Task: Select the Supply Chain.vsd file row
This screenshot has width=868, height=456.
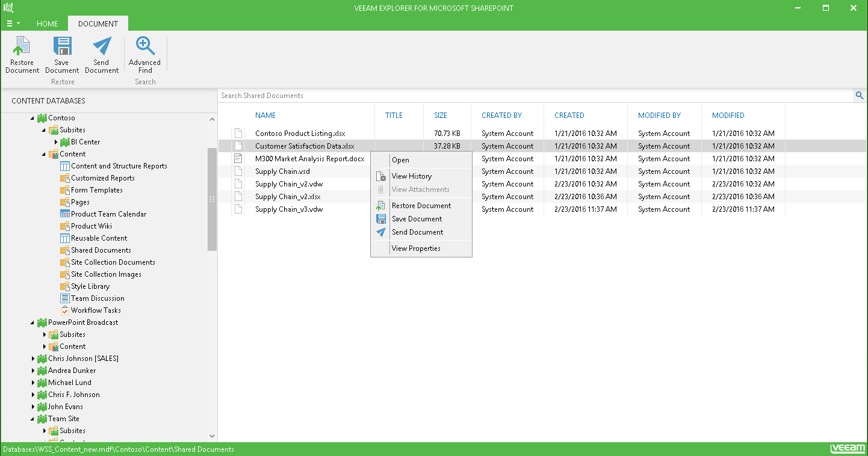Action: point(542,171)
